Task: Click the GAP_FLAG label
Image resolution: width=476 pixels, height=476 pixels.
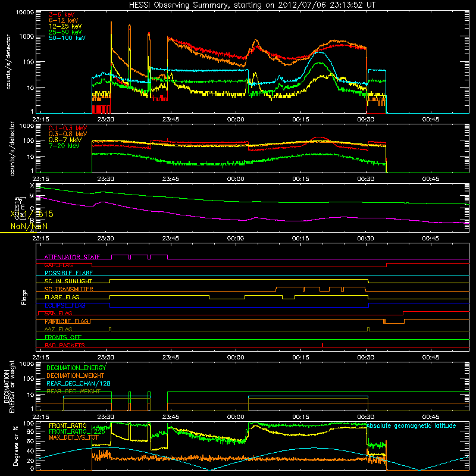Action: point(58,265)
